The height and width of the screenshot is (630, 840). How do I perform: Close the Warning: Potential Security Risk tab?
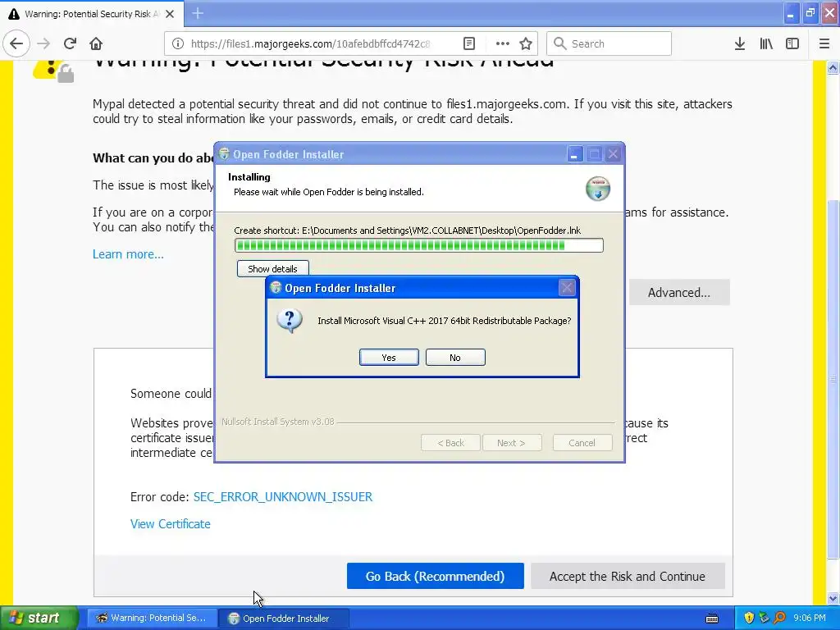pyautogui.click(x=170, y=14)
